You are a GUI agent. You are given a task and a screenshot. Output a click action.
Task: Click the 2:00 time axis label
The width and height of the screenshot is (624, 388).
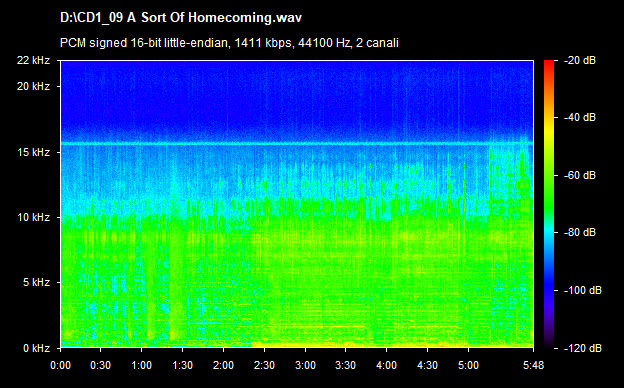point(223,365)
